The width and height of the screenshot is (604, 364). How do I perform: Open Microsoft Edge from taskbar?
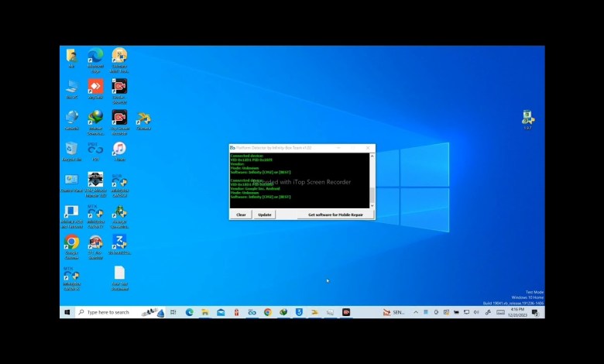(189, 312)
